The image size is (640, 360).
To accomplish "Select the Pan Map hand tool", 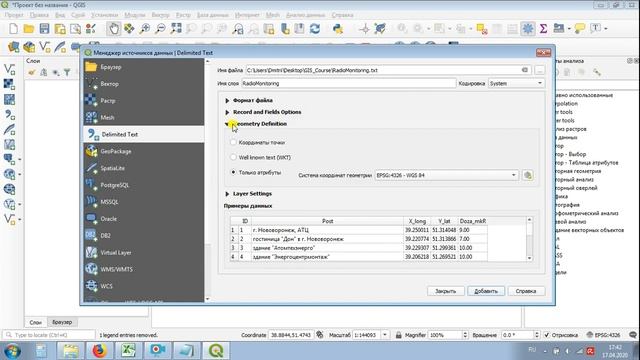I will (x=113, y=29).
